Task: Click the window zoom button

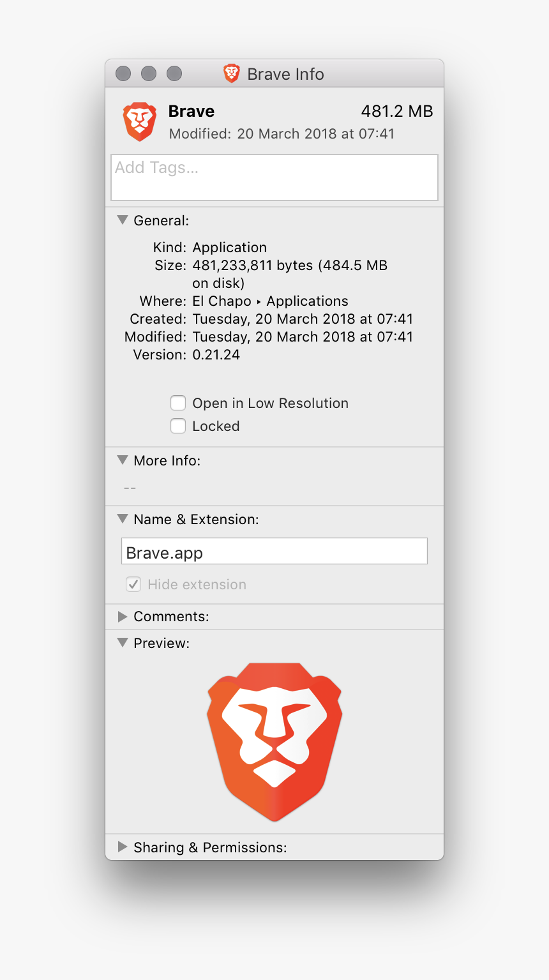Action: point(174,73)
